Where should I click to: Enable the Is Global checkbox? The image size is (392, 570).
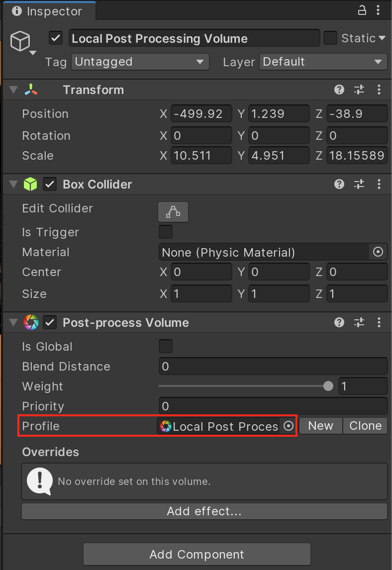[165, 346]
